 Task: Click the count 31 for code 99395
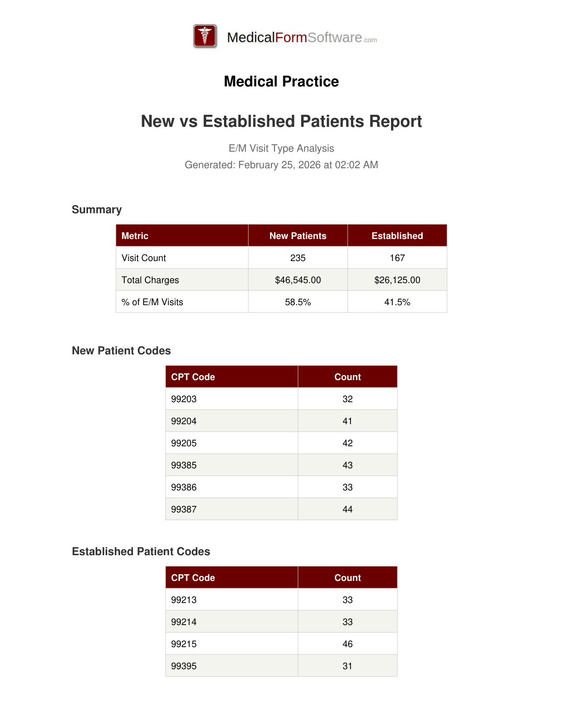[347, 666]
